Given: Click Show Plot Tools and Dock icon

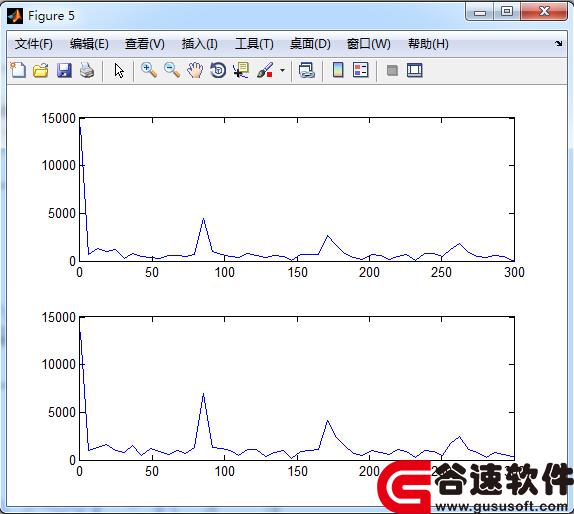Looking at the screenshot, I should [415, 70].
